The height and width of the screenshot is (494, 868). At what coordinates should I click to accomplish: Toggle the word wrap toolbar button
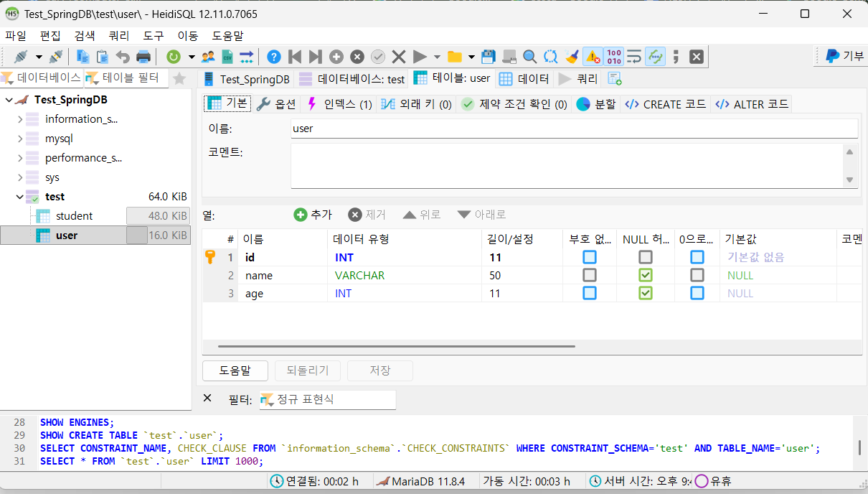634,56
